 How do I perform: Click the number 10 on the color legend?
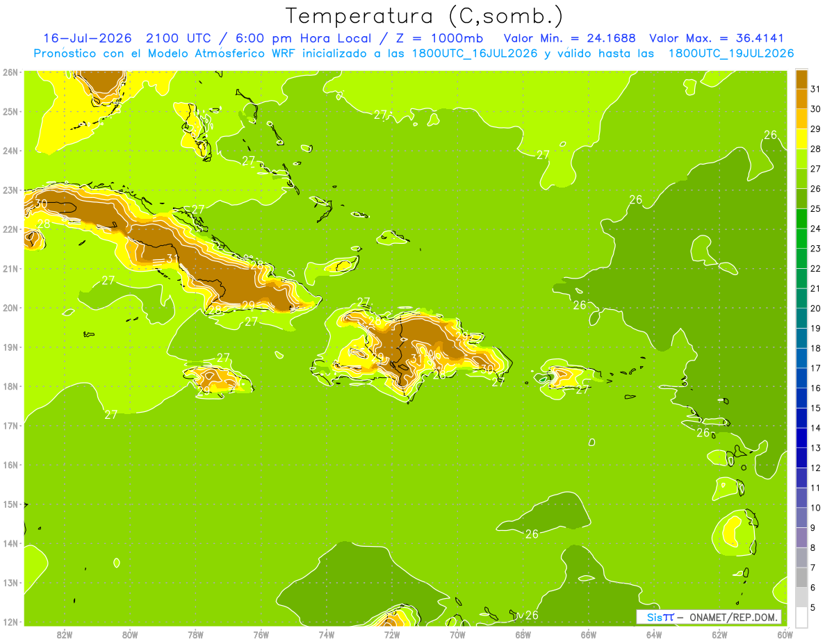(815, 508)
